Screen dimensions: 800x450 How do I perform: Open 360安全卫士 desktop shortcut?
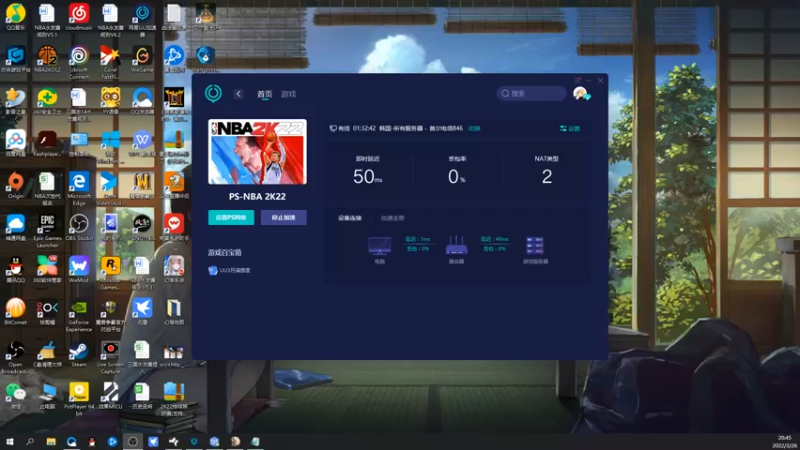pos(47,101)
